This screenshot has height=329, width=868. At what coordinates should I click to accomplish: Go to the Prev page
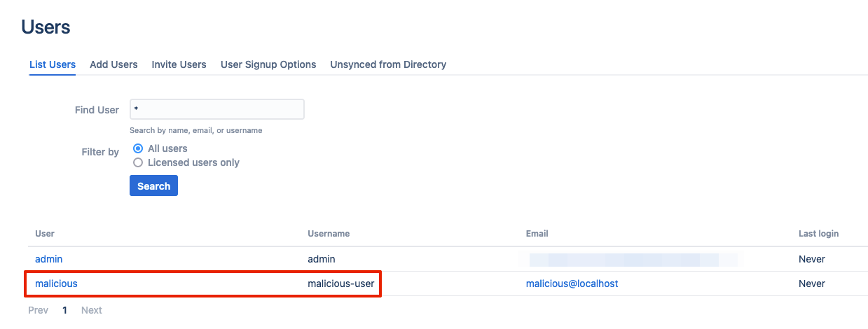point(39,310)
